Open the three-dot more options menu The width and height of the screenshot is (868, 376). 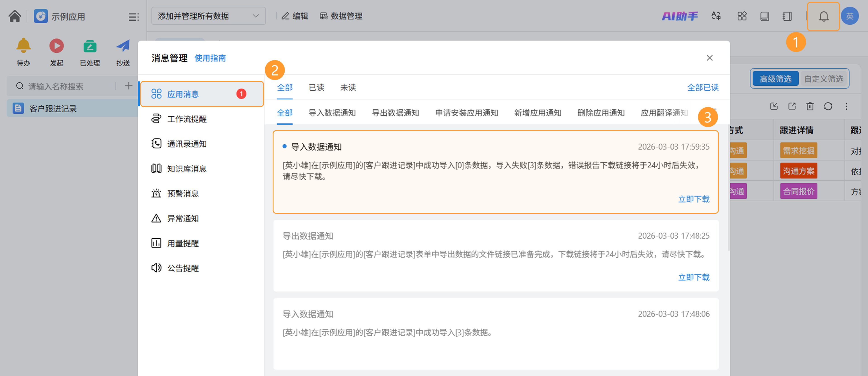pos(846,106)
